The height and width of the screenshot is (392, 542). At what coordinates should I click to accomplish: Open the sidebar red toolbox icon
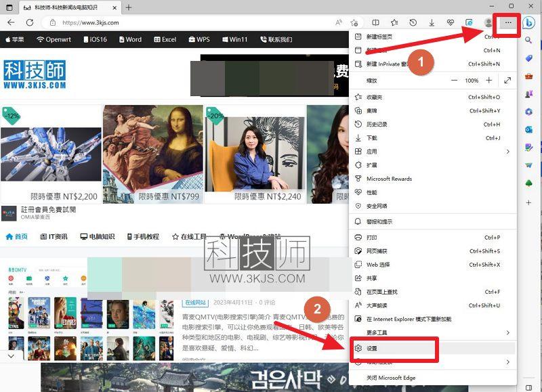click(528, 77)
